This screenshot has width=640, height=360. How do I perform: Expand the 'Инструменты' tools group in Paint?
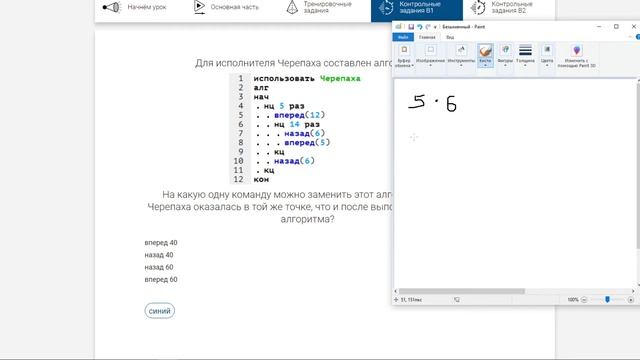click(461, 56)
